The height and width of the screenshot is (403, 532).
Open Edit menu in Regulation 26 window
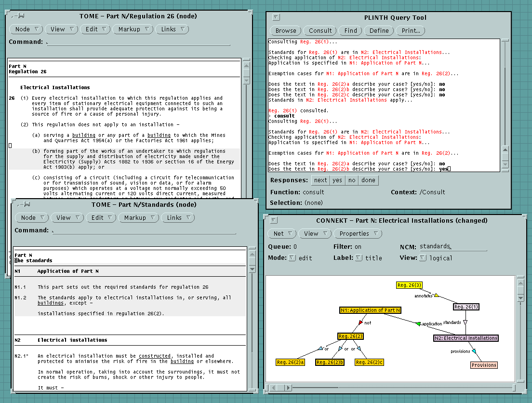pyautogui.click(x=95, y=29)
